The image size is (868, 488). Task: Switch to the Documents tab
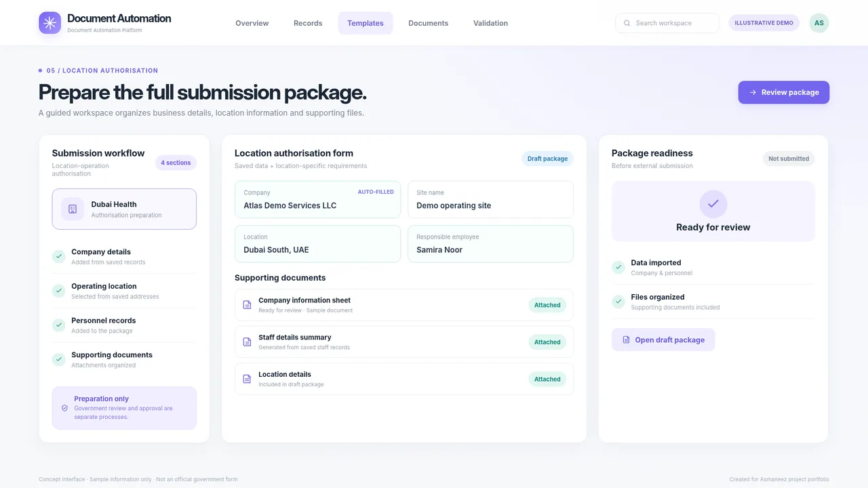[x=428, y=23]
